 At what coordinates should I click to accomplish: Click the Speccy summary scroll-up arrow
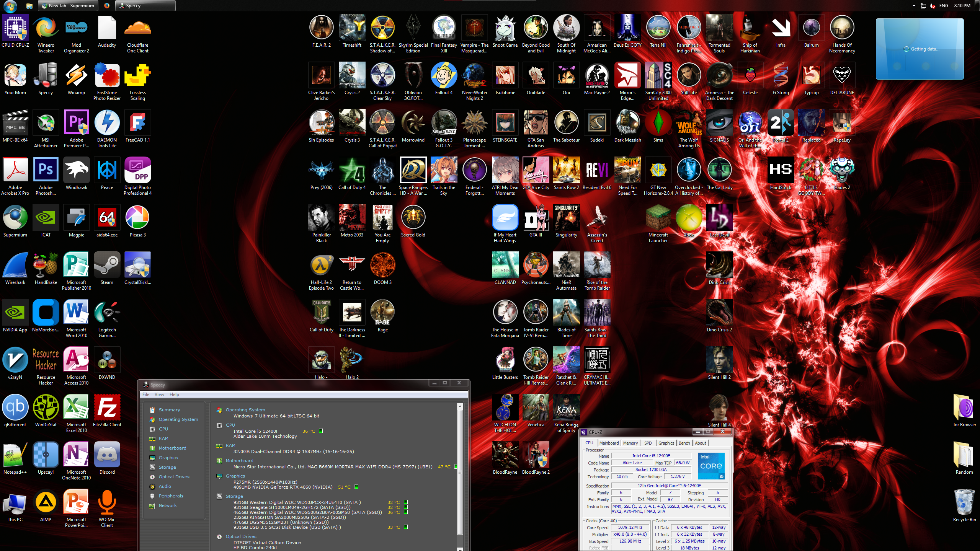pyautogui.click(x=460, y=406)
